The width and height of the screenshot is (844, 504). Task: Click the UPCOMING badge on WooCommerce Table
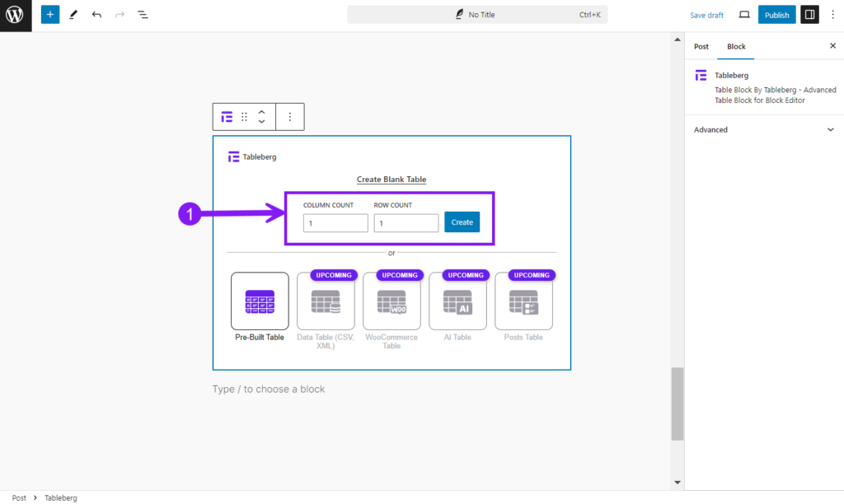(400, 275)
